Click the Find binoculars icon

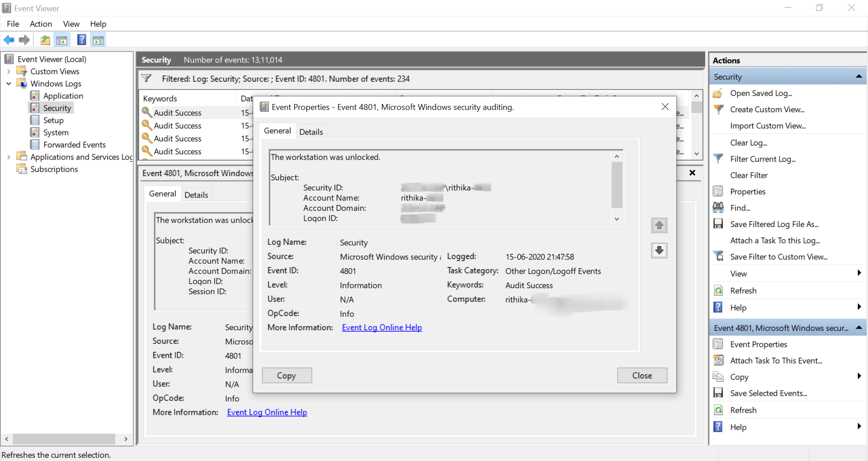pyautogui.click(x=718, y=208)
